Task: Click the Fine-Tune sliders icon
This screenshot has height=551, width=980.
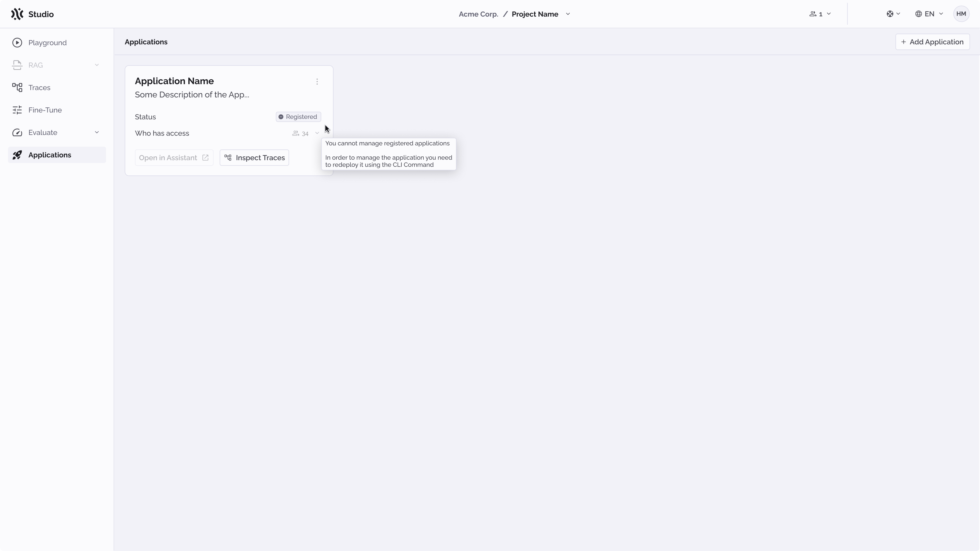Action: tap(18, 110)
